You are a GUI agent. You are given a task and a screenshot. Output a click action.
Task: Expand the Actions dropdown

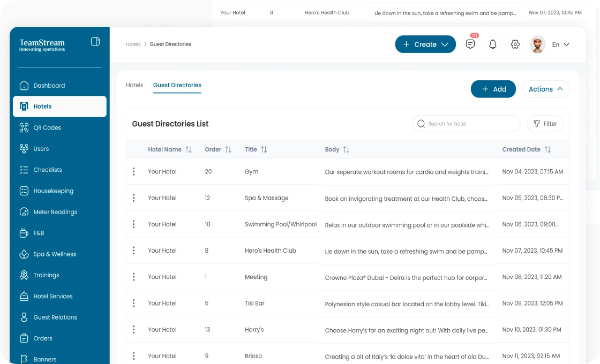tap(545, 89)
